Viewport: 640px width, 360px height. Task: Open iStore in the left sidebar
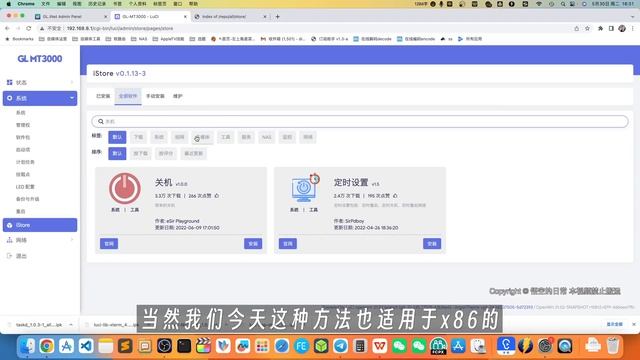(40, 225)
